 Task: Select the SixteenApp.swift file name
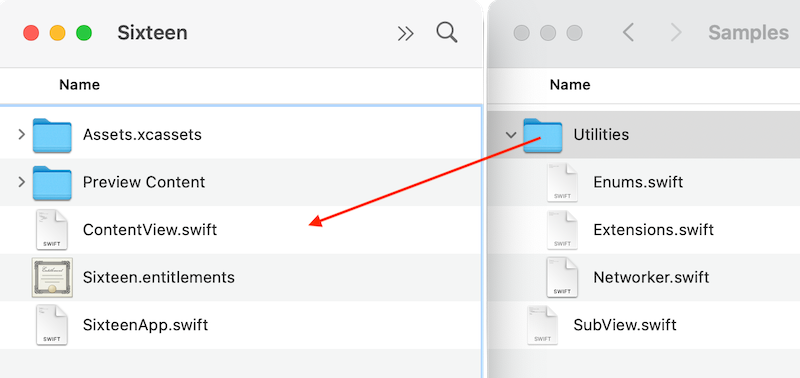pyautogui.click(x=145, y=325)
